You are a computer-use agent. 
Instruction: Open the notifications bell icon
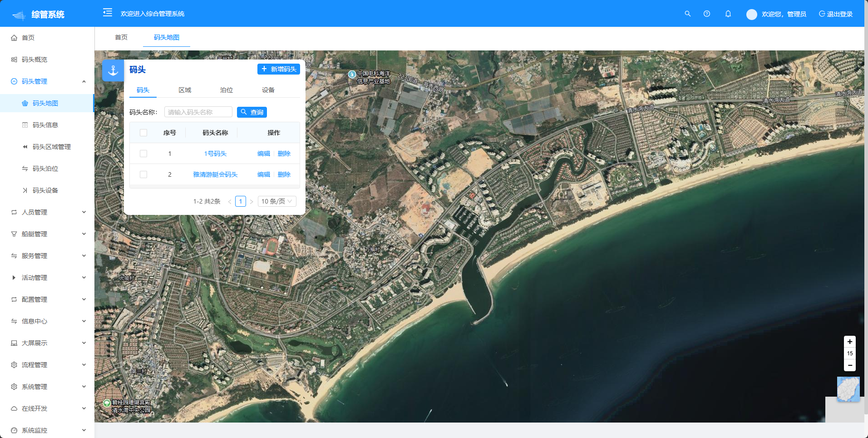click(x=728, y=14)
